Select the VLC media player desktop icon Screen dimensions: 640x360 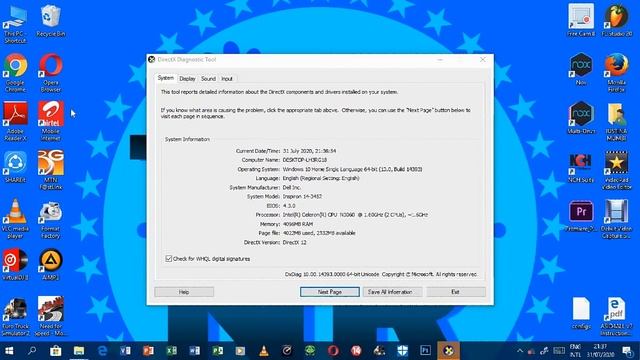tap(16, 219)
